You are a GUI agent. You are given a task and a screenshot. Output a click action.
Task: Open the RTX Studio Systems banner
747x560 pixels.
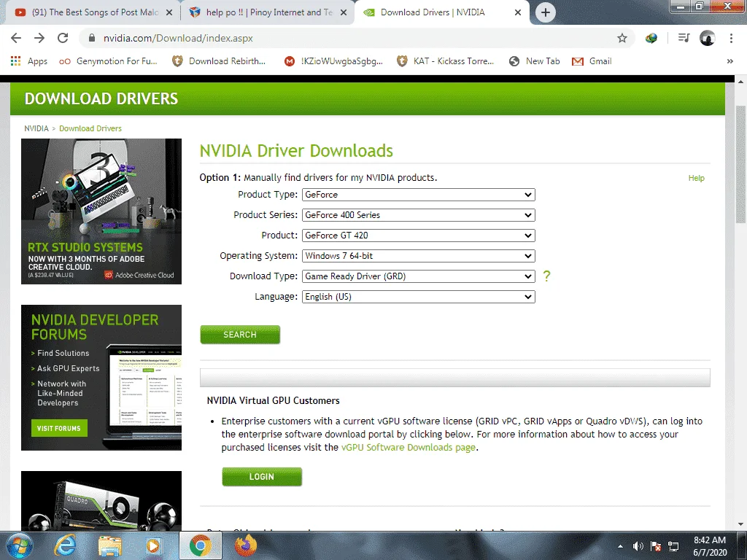101,211
